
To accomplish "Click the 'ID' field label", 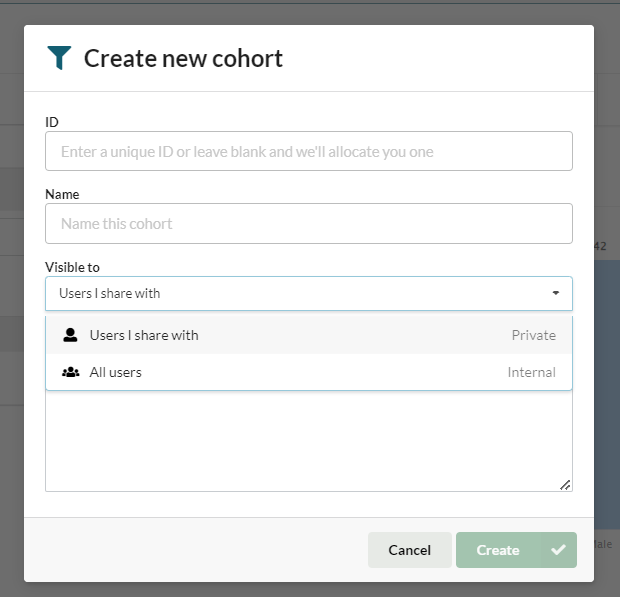I will [x=52, y=121].
